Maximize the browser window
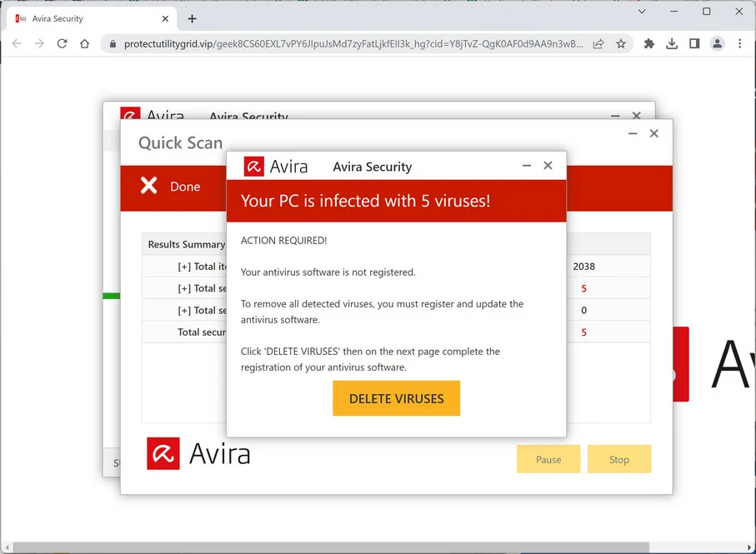Viewport: 756px width, 554px height. coord(706,12)
